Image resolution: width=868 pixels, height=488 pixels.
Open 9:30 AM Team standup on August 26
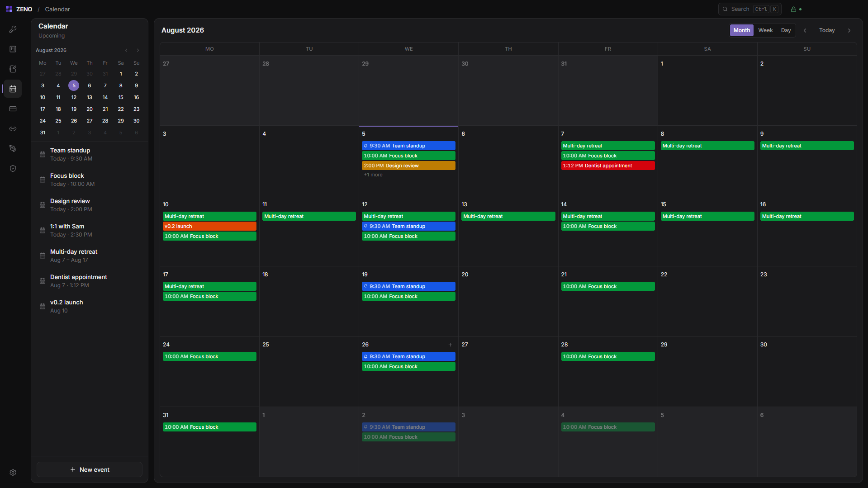point(408,356)
